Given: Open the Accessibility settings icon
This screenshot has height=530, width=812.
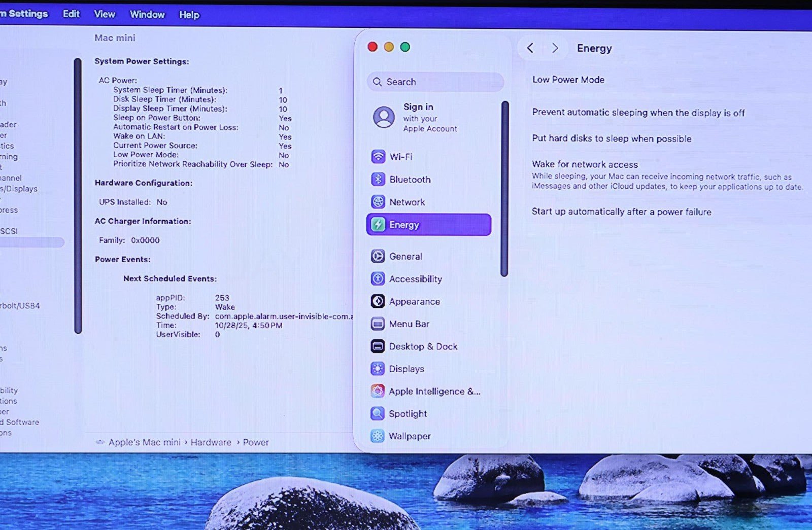Looking at the screenshot, I should click(378, 279).
